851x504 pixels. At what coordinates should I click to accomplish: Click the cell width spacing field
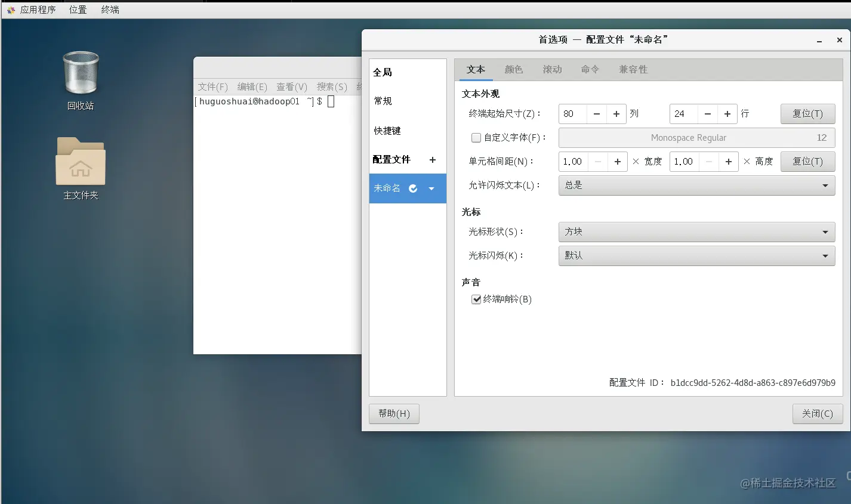point(573,162)
